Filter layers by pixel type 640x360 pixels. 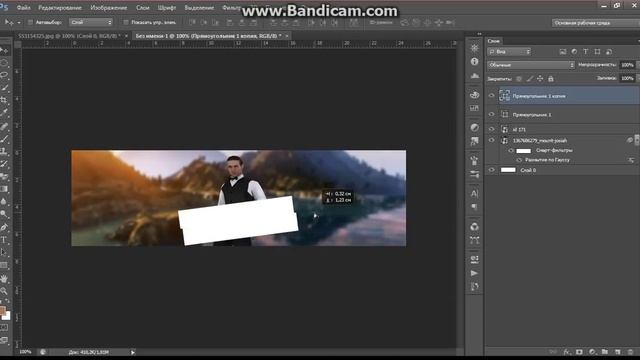point(563,51)
